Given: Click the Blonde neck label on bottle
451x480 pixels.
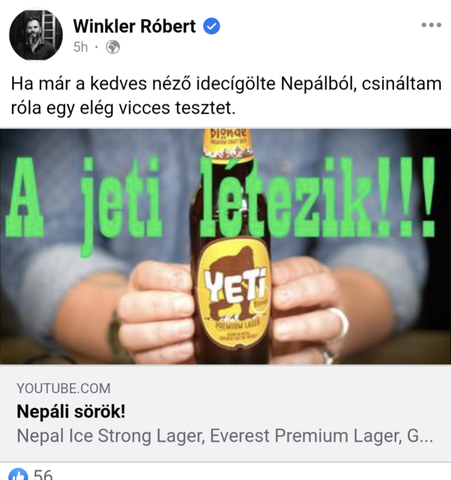Looking at the screenshot, I should tap(227, 144).
